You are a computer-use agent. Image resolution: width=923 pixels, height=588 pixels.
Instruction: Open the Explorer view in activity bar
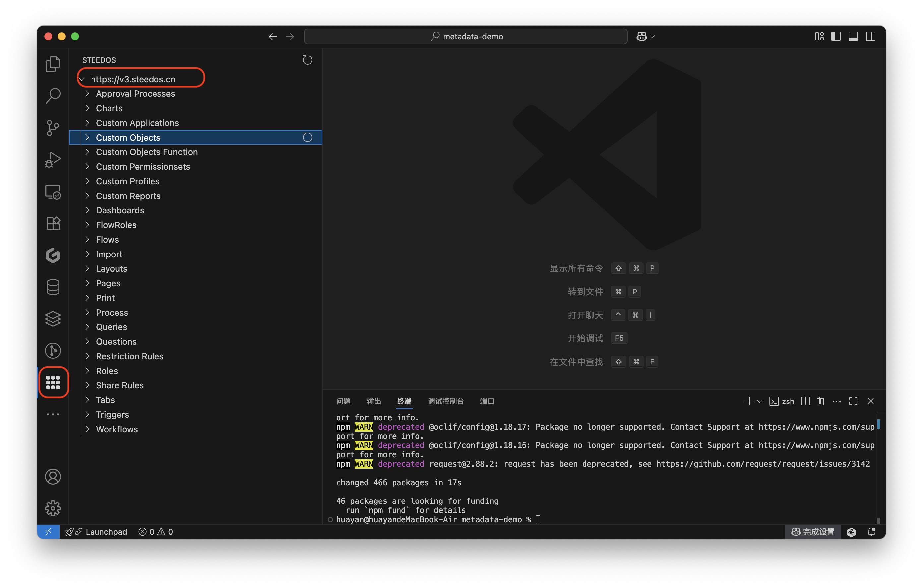tap(53, 64)
